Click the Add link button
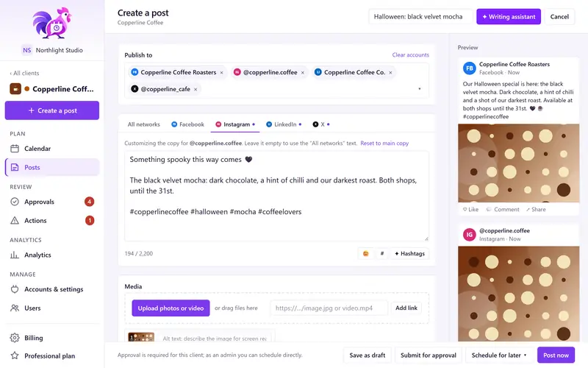Screen dimensions: 588x368 coord(406,308)
